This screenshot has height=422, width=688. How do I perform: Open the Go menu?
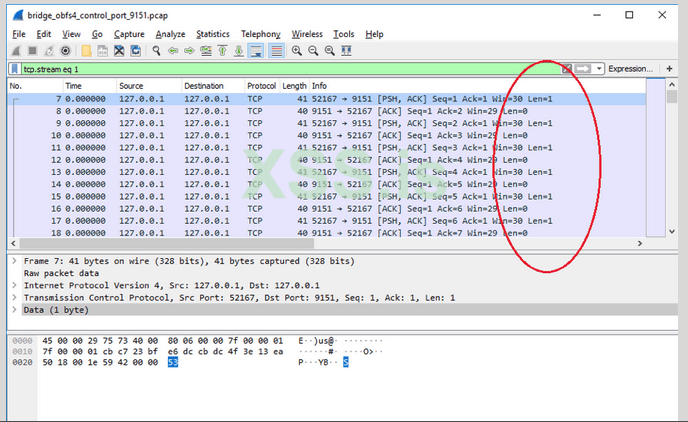[97, 34]
